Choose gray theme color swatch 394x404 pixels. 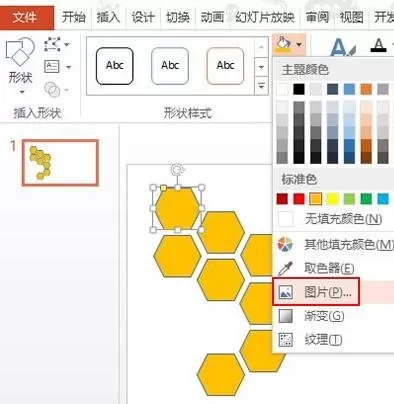(x=383, y=89)
